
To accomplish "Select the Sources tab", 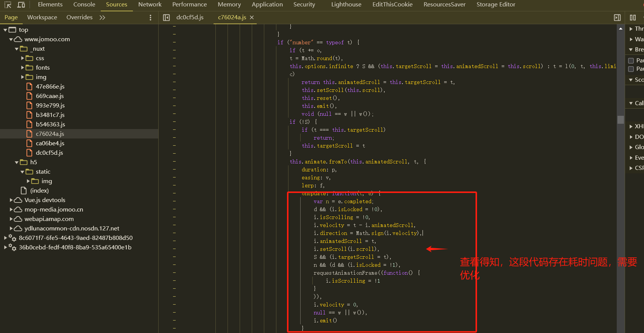I will [x=117, y=5].
